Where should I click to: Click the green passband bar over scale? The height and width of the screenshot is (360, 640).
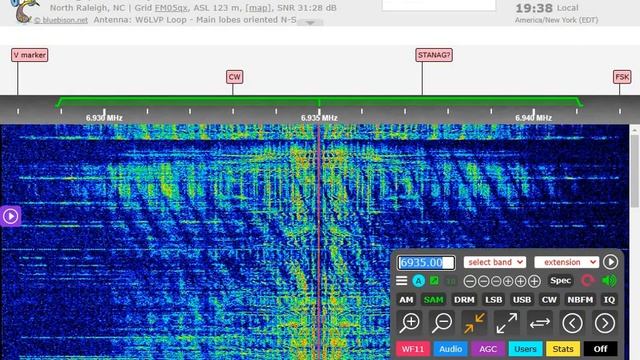pos(319,102)
